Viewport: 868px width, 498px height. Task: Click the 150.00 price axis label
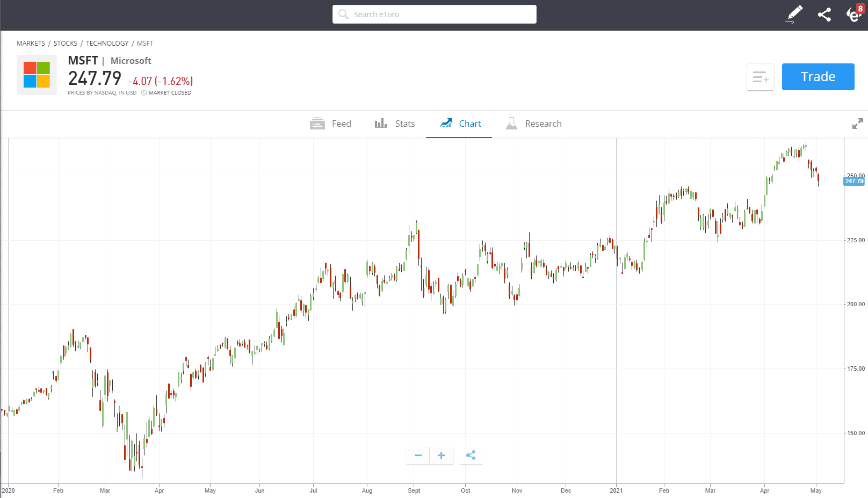coord(856,433)
